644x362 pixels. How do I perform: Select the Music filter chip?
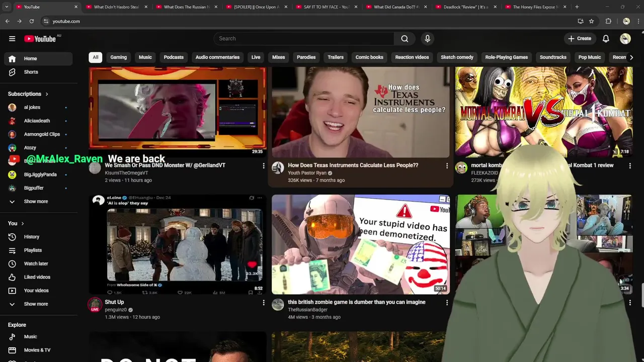tap(145, 57)
